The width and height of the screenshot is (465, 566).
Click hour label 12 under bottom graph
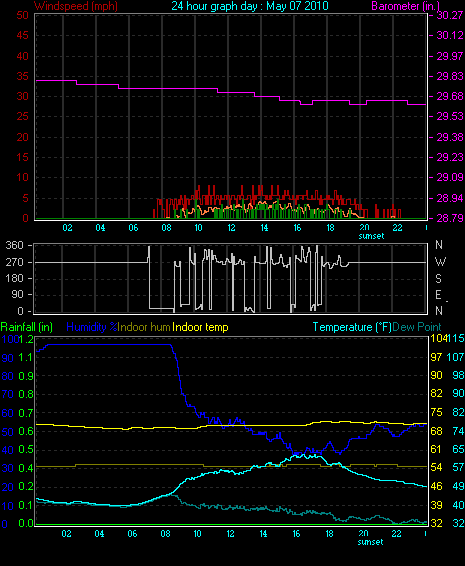(230, 534)
